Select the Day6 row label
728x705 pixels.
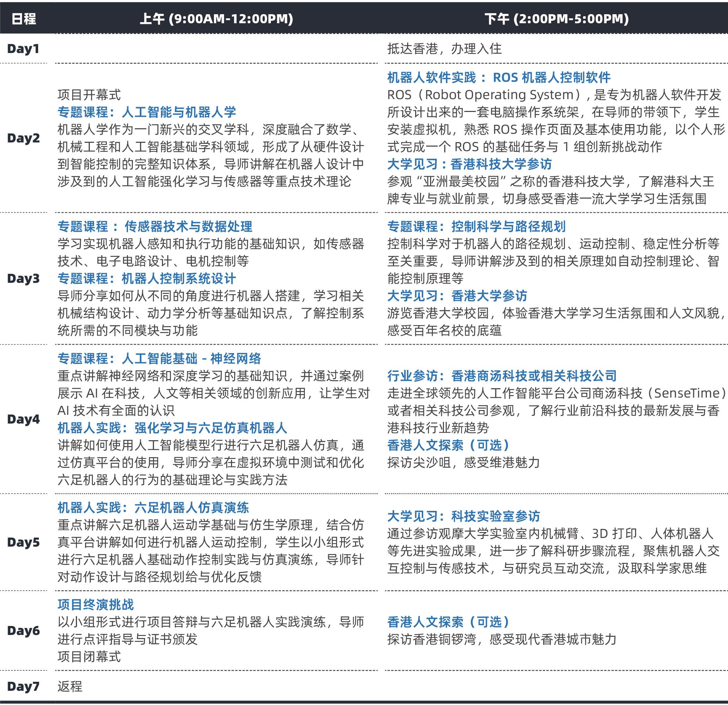click(x=23, y=630)
